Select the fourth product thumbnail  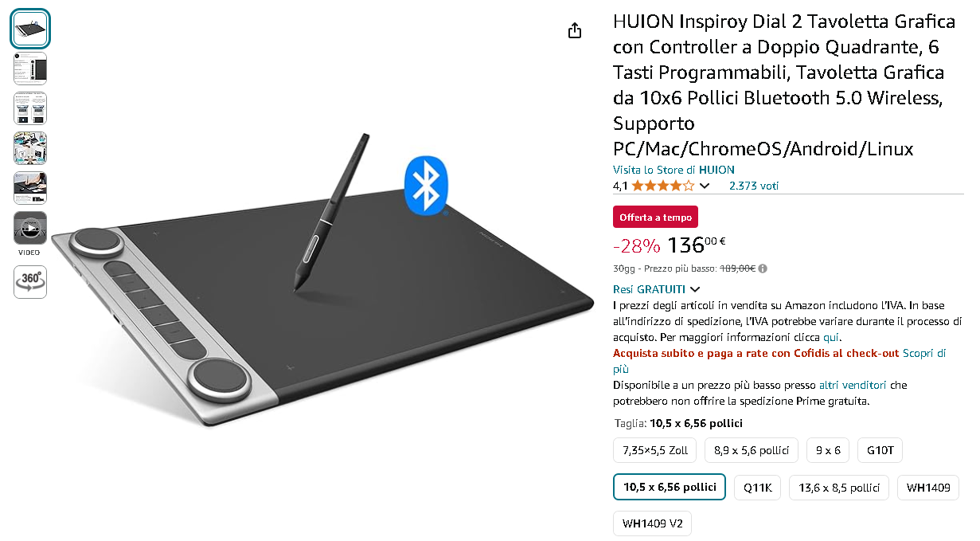30,148
